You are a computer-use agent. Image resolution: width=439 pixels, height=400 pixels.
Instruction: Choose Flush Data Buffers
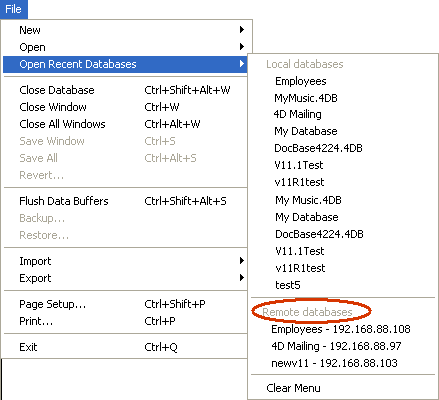125,201
